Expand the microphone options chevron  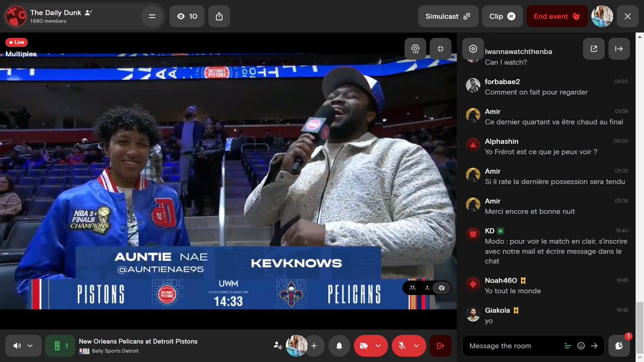pos(417,346)
